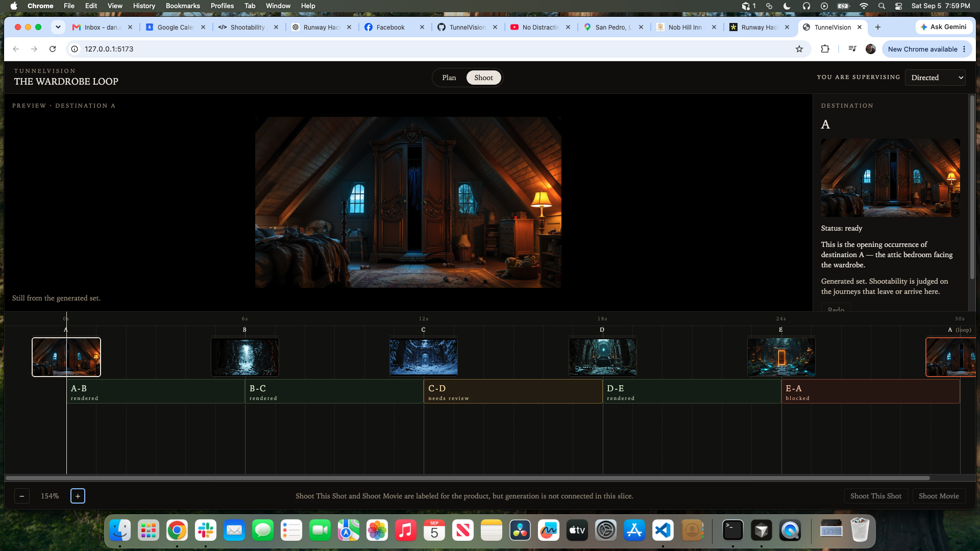This screenshot has height=551, width=980.
Task: Open Slack from the Dock
Action: tap(206, 531)
